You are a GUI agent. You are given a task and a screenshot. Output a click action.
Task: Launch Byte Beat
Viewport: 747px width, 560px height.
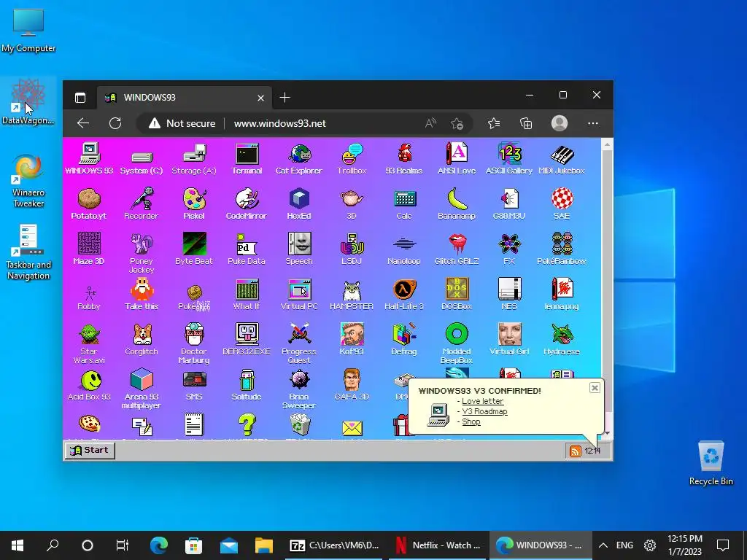point(194,249)
